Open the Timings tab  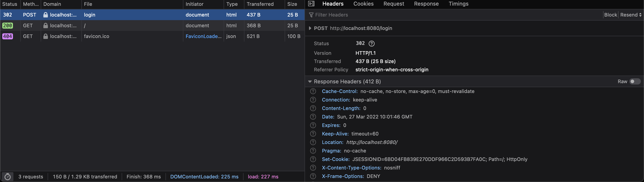(x=458, y=4)
